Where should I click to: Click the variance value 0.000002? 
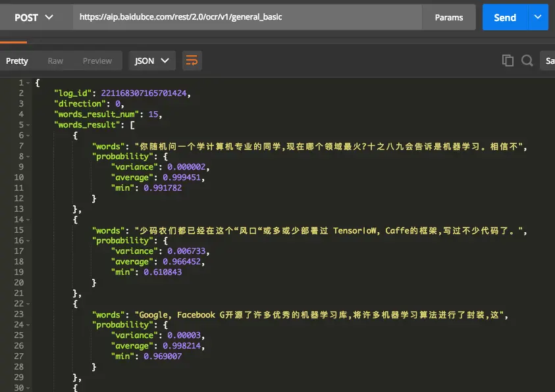click(186, 167)
